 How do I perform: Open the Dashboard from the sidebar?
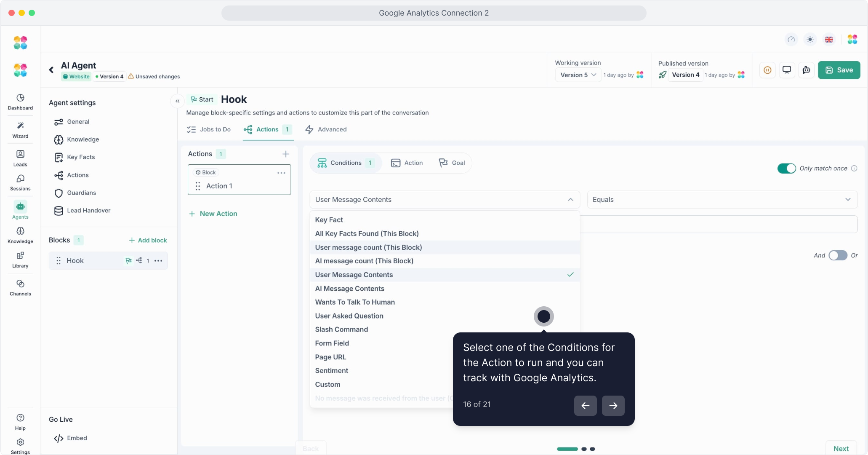[x=20, y=102]
